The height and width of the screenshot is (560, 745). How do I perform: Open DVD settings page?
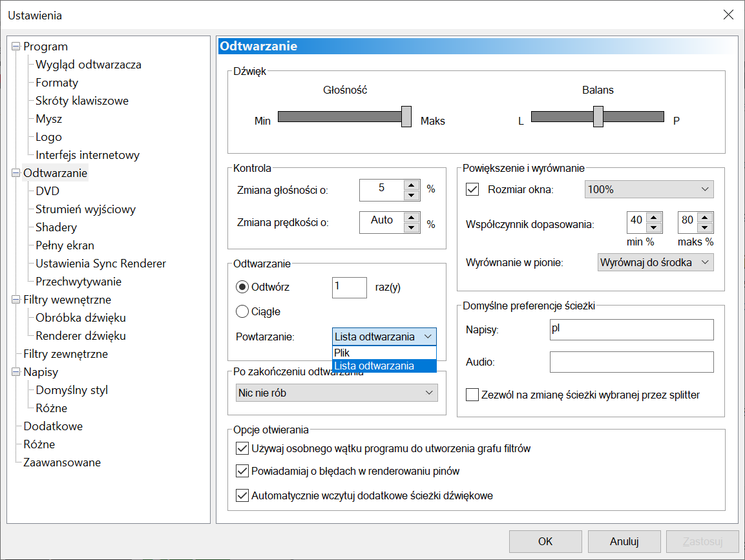48,191
